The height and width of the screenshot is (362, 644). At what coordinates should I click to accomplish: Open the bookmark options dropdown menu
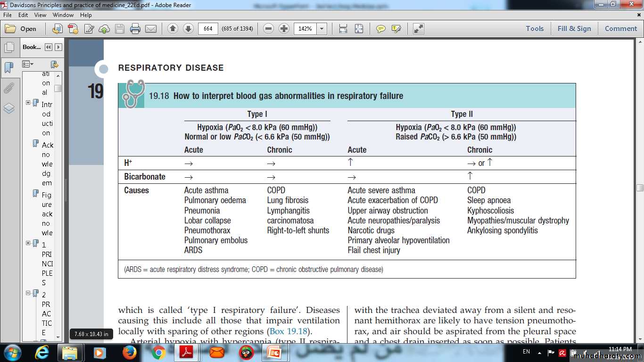point(28,64)
